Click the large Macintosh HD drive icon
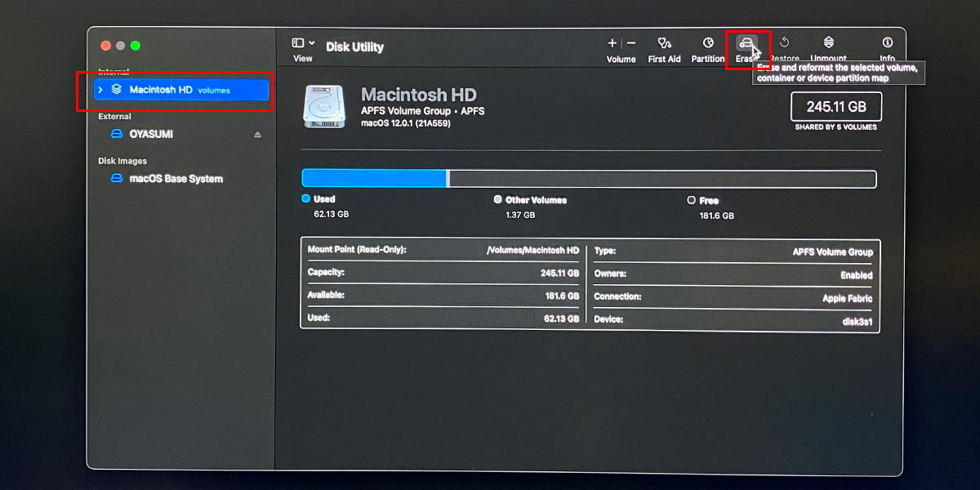The width and height of the screenshot is (980, 490). pos(325,106)
